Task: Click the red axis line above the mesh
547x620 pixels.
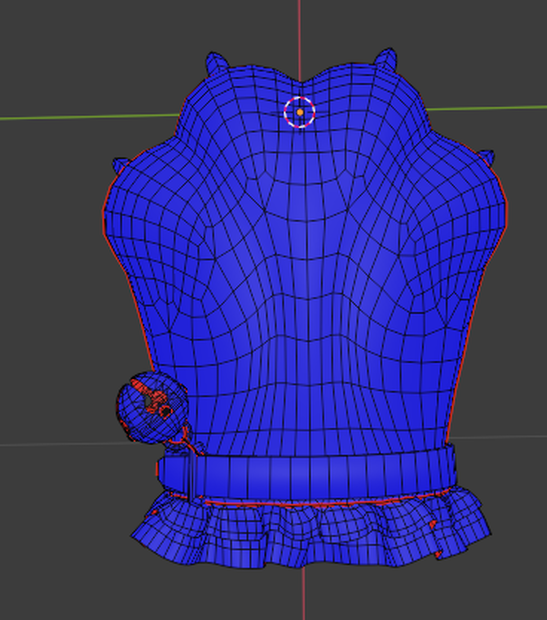Action: (299, 40)
